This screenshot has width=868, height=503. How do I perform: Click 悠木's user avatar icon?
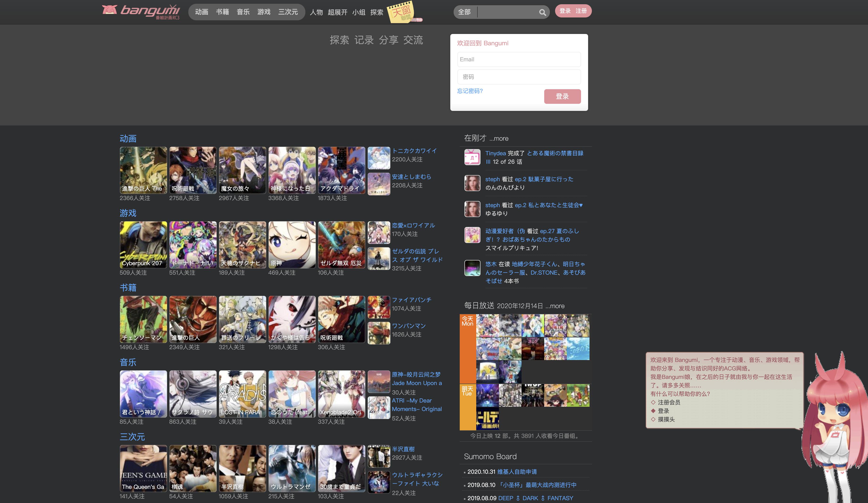(472, 268)
